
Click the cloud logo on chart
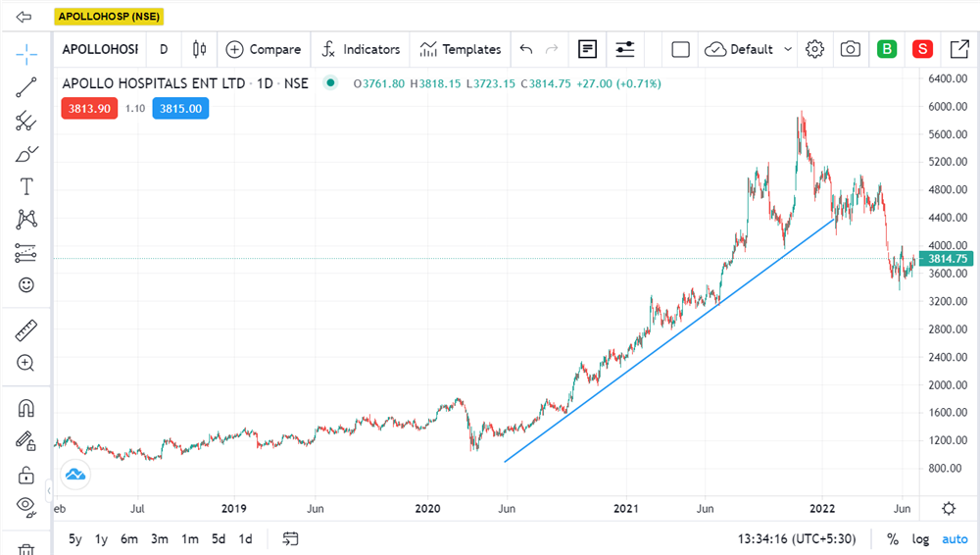75,475
